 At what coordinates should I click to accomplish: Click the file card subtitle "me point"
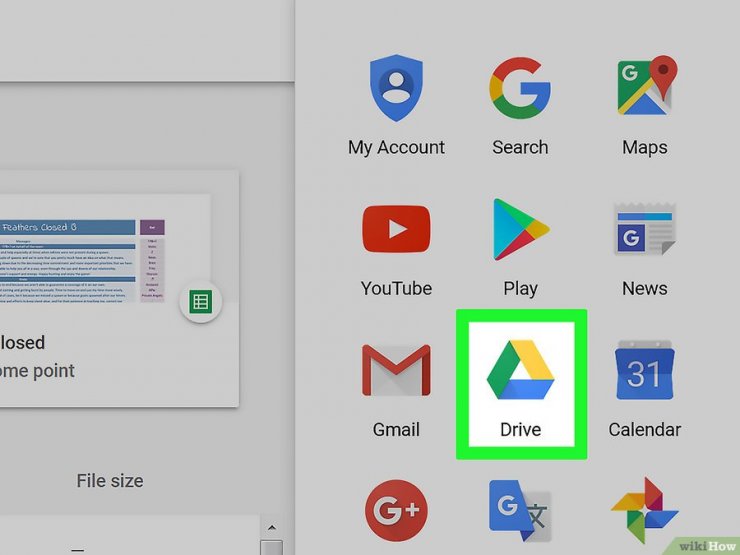coord(37,371)
